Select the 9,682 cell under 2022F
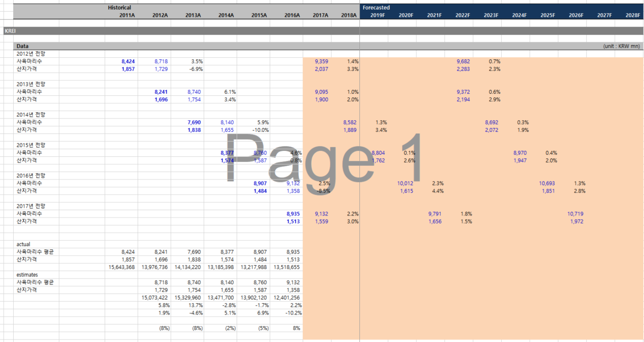 point(463,61)
